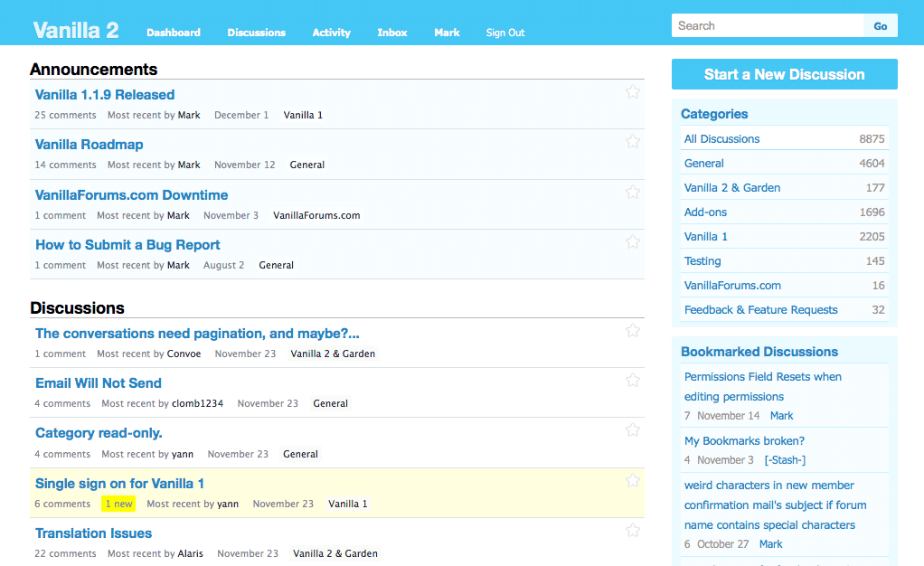This screenshot has width=924, height=566.
Task: Open Vanilla 2 & Garden category in sidebar
Action: tap(732, 187)
